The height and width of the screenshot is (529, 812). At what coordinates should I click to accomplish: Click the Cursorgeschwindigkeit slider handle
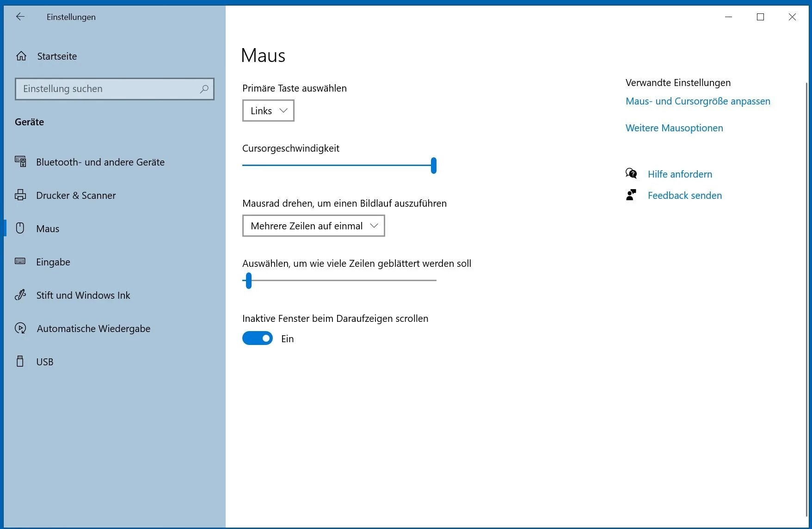434,165
